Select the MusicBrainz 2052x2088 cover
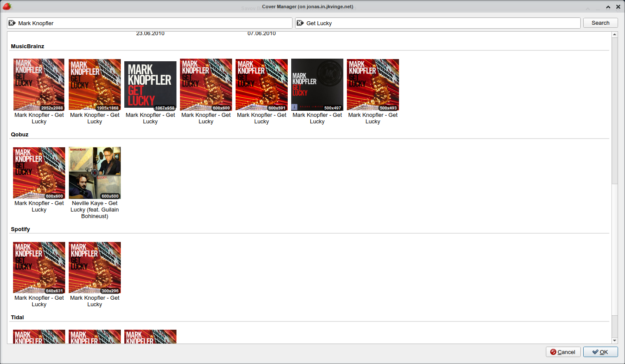 [39, 85]
